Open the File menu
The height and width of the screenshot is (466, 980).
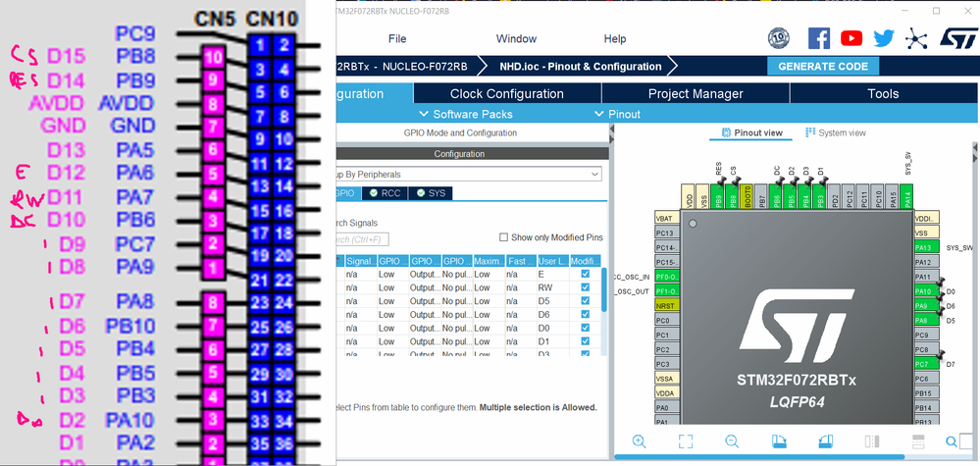point(397,38)
